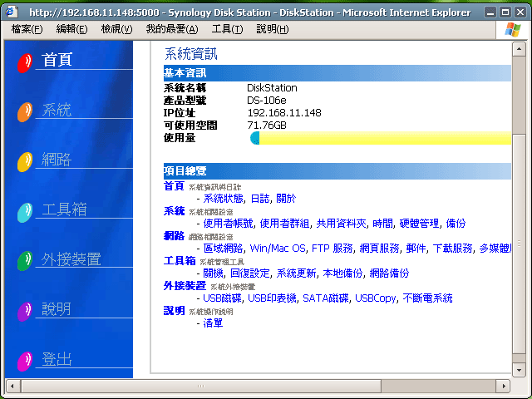Click the bold 系統 heading in 項目總覽

point(174,210)
